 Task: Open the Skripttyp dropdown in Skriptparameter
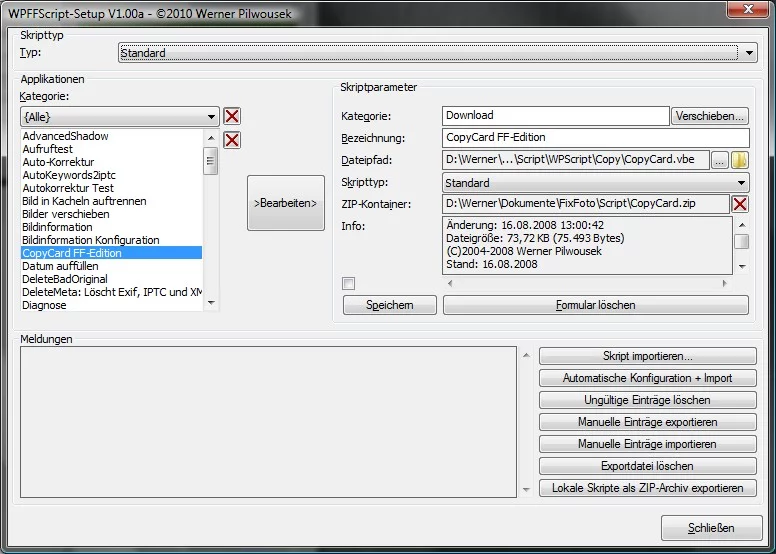tap(595, 183)
